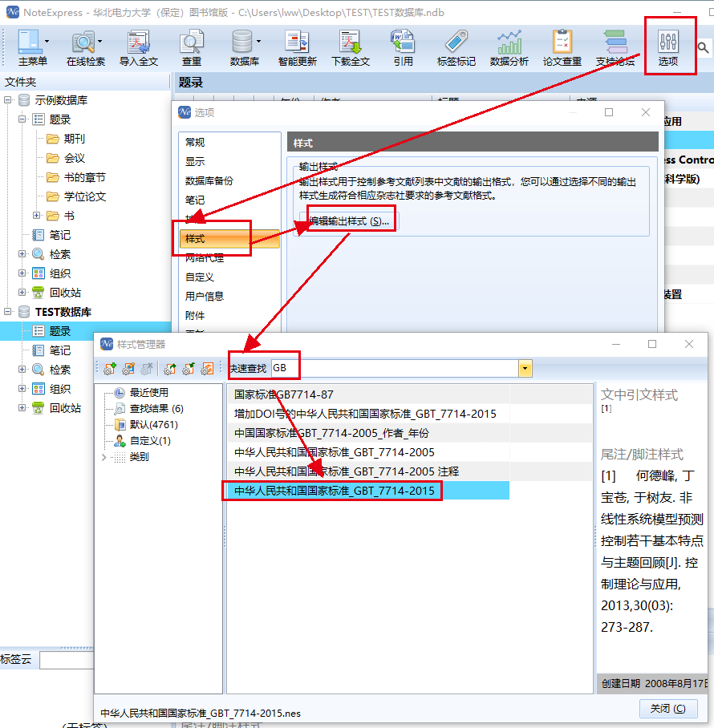714x728 pixels.
Task: Click the 在线检索 online search icon
Action: (83, 42)
